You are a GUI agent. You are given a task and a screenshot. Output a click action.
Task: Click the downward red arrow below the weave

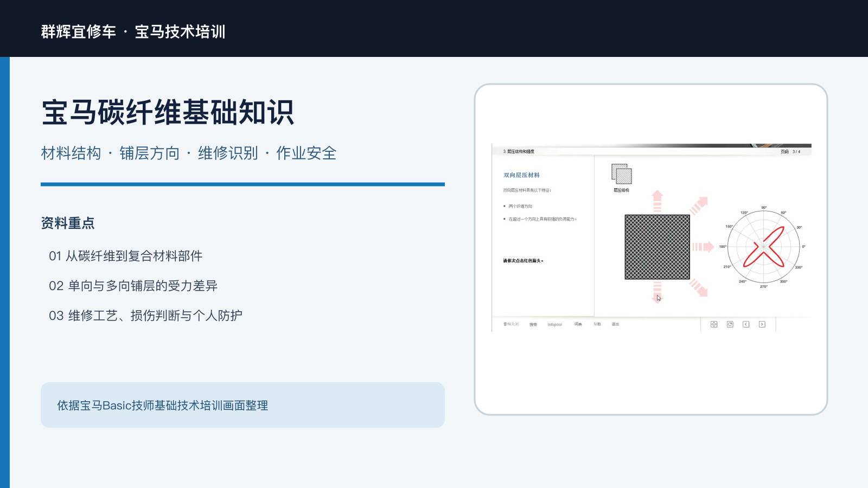[x=658, y=292]
